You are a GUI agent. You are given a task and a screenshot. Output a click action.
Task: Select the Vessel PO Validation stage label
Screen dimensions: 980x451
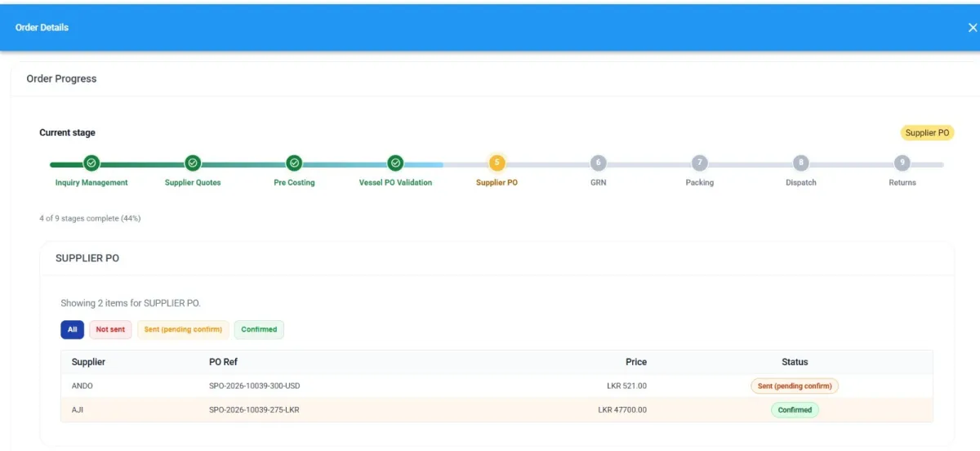tap(395, 183)
